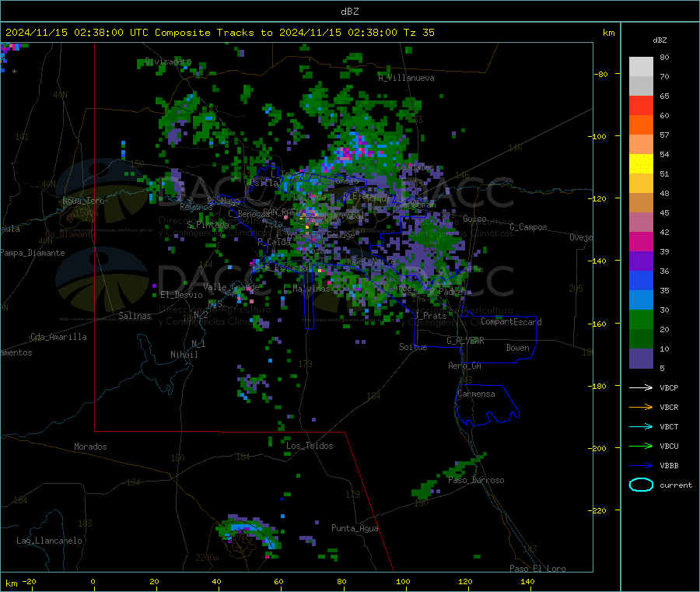Click the blue Carmensa district outline polygon
Screen dimensions: 700x592
pyautogui.click(x=487, y=405)
